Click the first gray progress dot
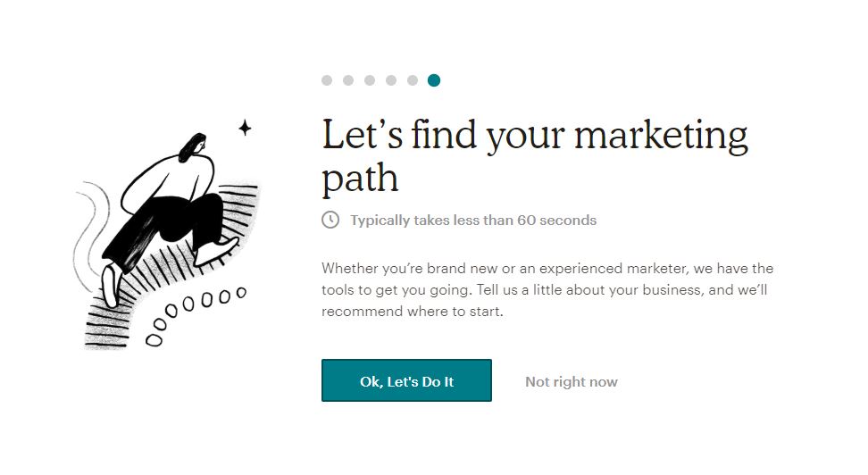This screenshot has width=868, height=475. [x=327, y=80]
